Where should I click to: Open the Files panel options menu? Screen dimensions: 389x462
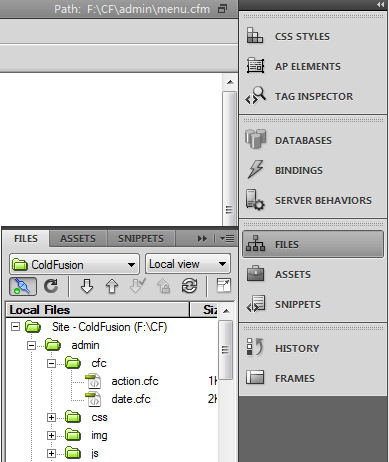[227, 239]
